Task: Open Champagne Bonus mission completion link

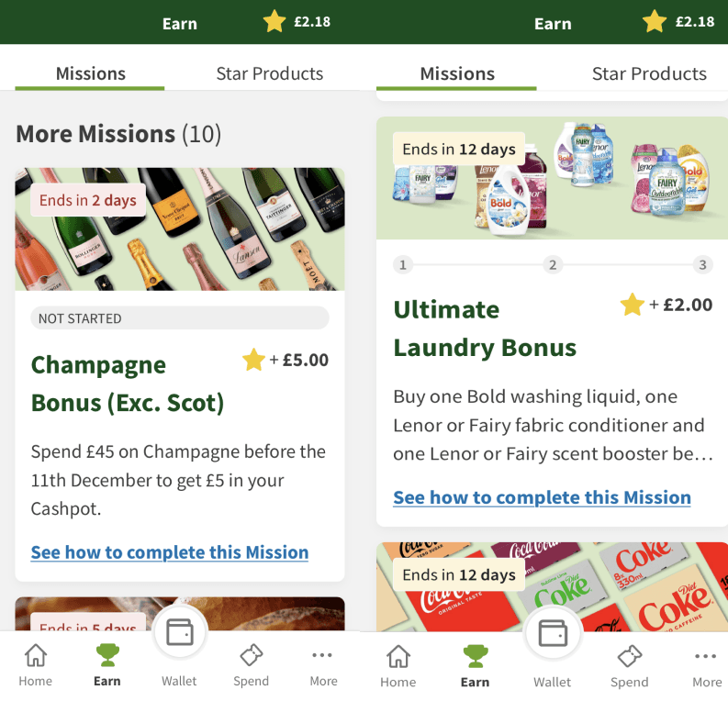Action: click(x=170, y=552)
